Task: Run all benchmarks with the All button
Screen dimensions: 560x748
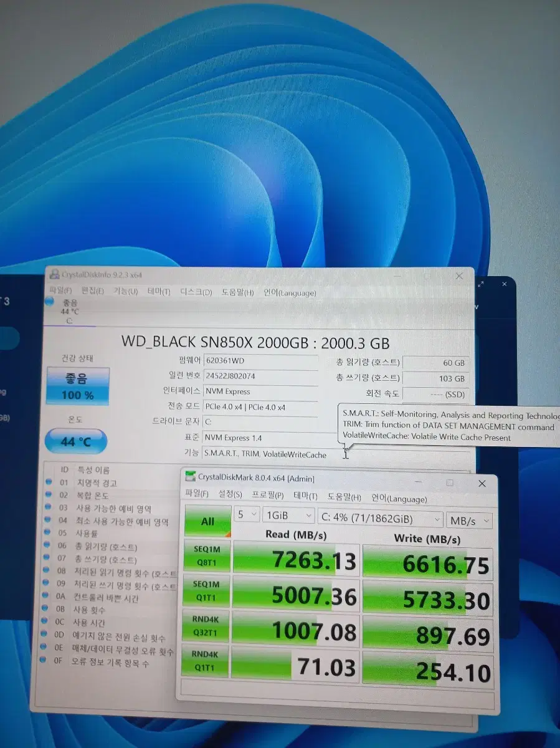Action: [x=208, y=521]
